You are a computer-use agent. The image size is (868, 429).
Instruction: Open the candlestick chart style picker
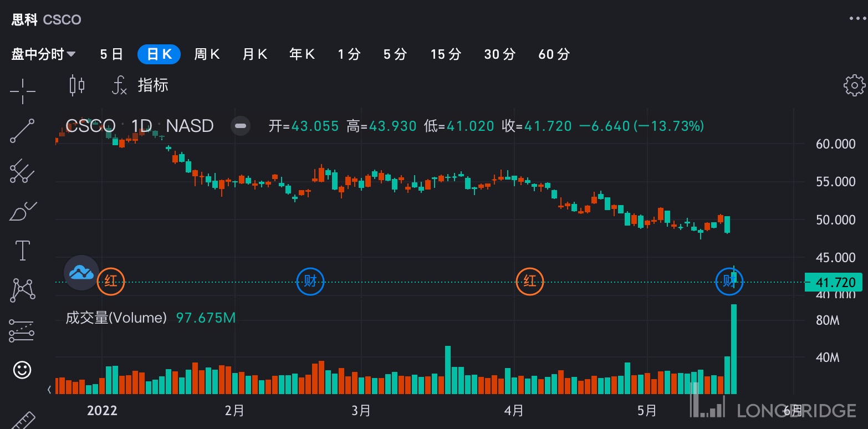(77, 85)
